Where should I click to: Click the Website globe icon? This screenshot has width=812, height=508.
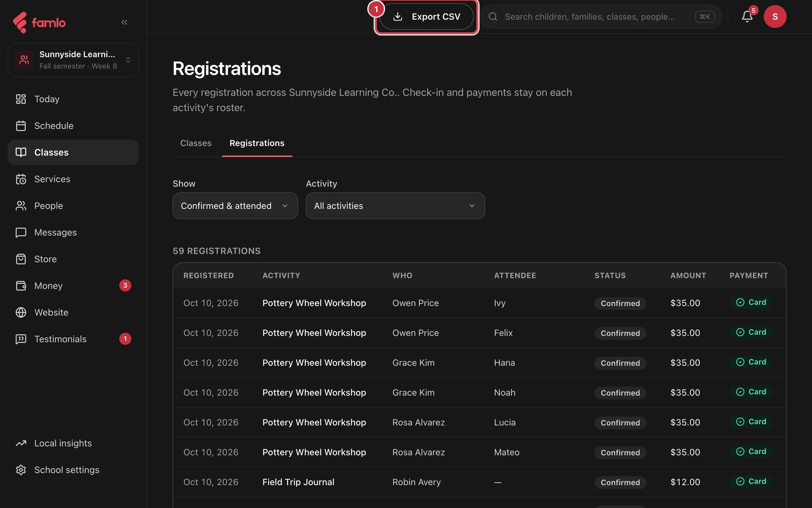(x=21, y=312)
